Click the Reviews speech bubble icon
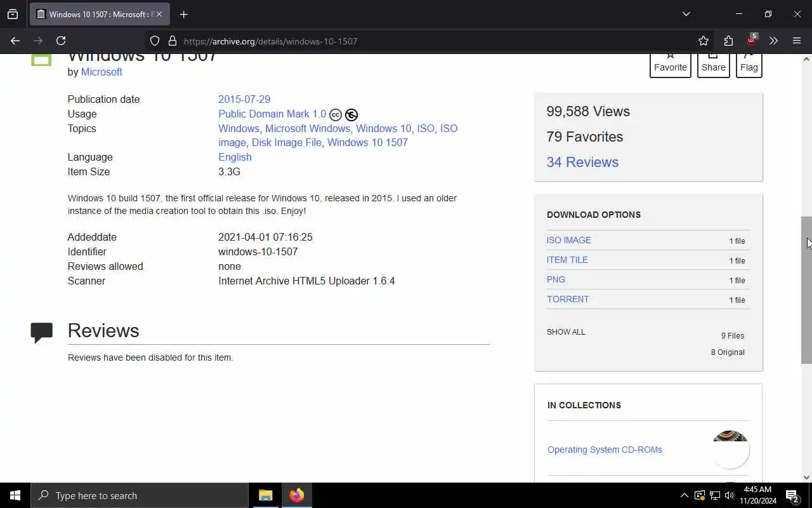The image size is (812, 508). (41, 332)
